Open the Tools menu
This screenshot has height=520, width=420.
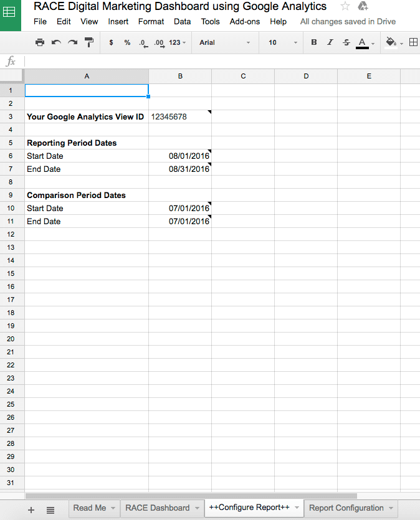211,22
